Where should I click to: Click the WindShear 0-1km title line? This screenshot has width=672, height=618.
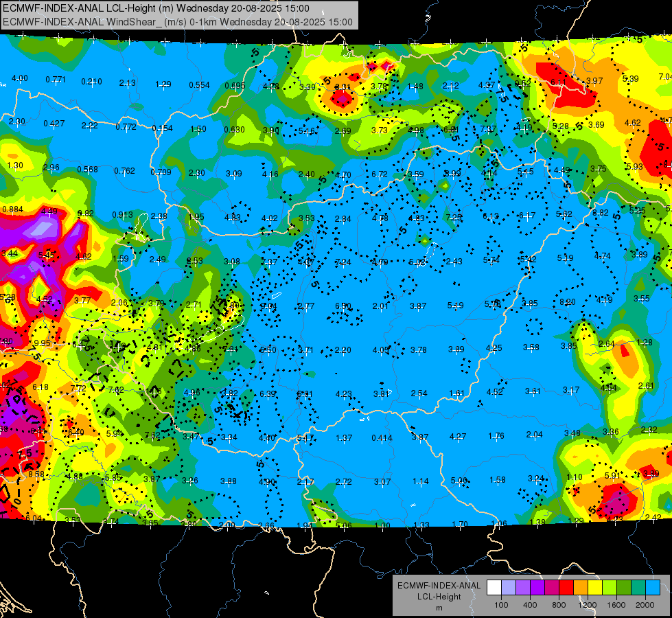point(177,22)
